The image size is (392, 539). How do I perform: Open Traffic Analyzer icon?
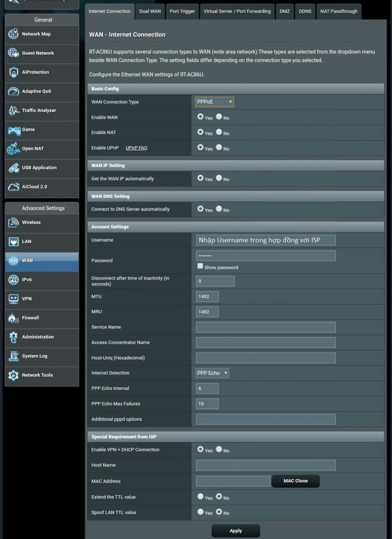pos(13,110)
